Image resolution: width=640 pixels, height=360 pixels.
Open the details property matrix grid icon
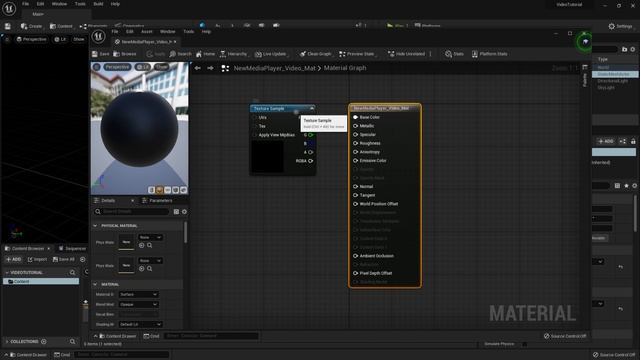(176, 211)
